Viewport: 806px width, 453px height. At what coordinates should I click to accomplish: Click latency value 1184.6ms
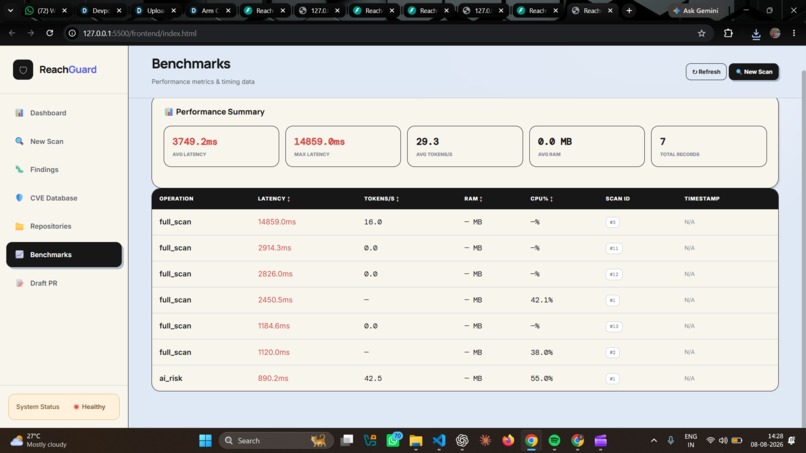(273, 326)
